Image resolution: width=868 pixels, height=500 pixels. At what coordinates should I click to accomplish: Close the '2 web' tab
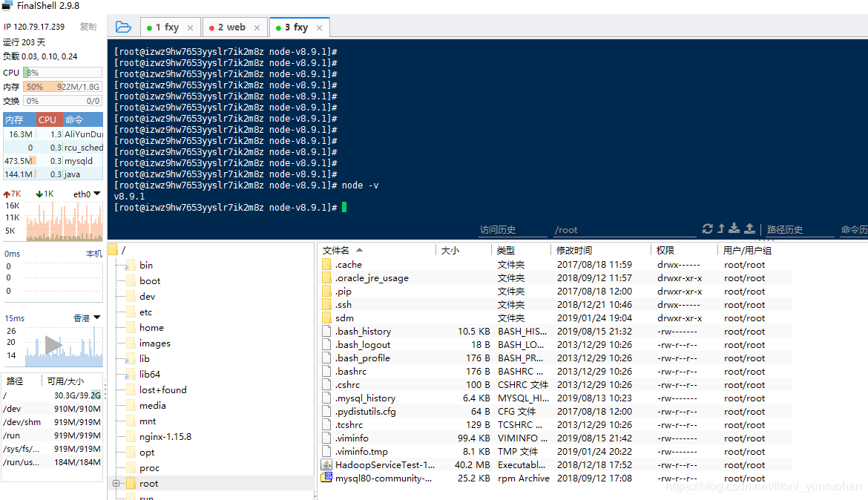[x=257, y=27]
